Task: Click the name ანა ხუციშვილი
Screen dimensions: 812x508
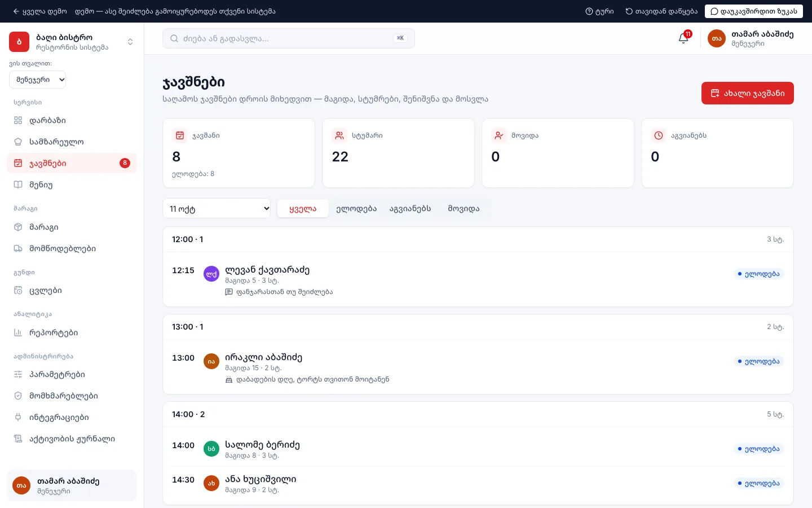Action: pos(261,479)
